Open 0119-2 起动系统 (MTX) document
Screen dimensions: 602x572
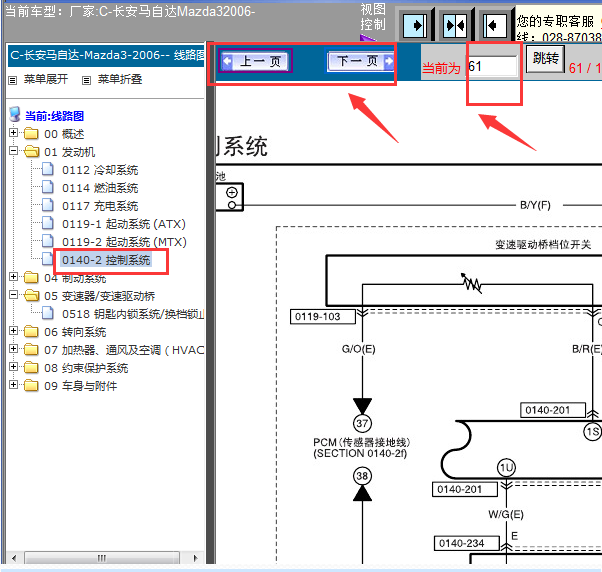[x=124, y=242]
